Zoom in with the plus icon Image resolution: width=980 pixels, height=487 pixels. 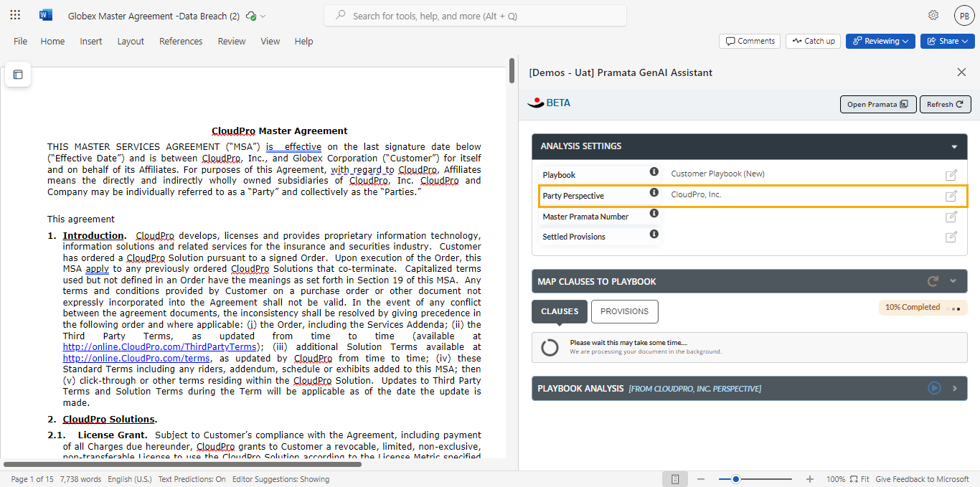pos(810,479)
